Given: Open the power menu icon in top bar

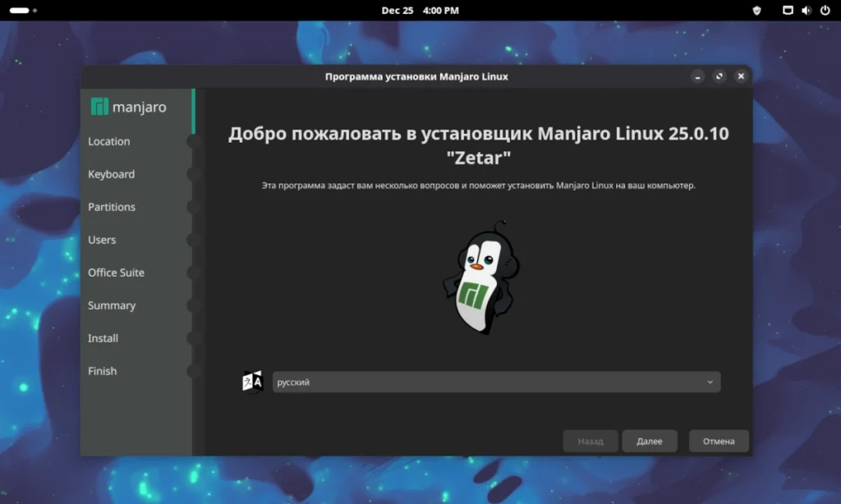Looking at the screenshot, I should [x=825, y=10].
